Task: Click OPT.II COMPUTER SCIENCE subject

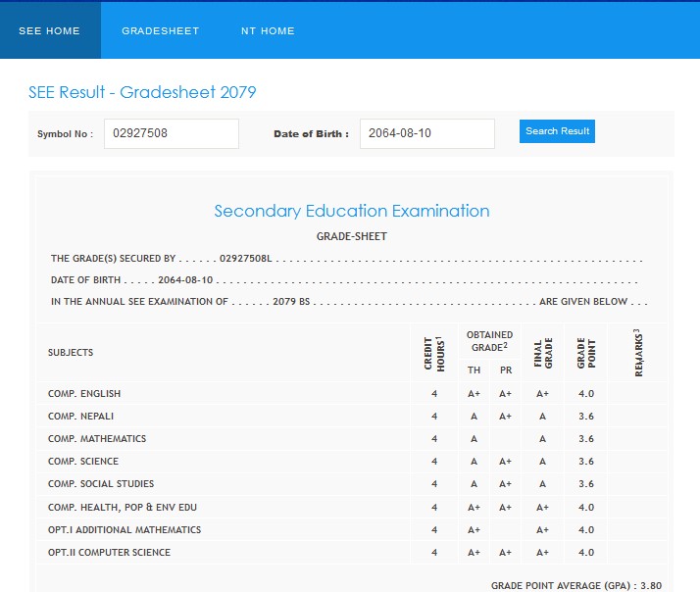Action: [x=109, y=553]
